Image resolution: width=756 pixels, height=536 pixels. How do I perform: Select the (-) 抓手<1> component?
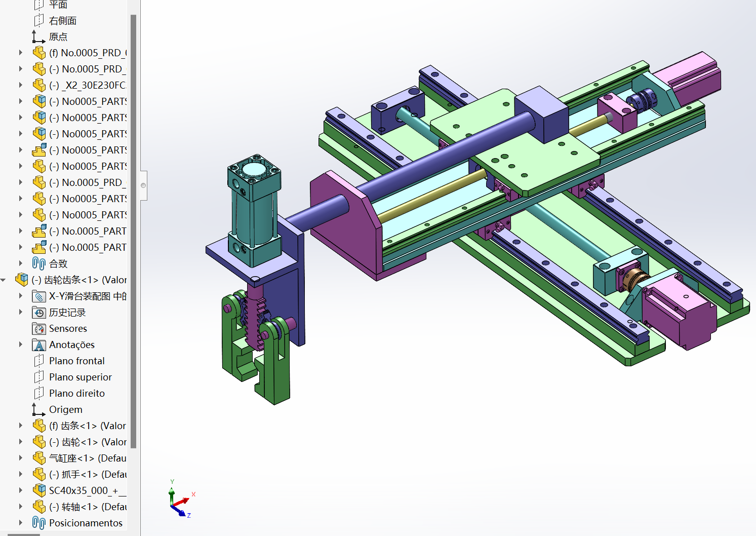(87, 475)
